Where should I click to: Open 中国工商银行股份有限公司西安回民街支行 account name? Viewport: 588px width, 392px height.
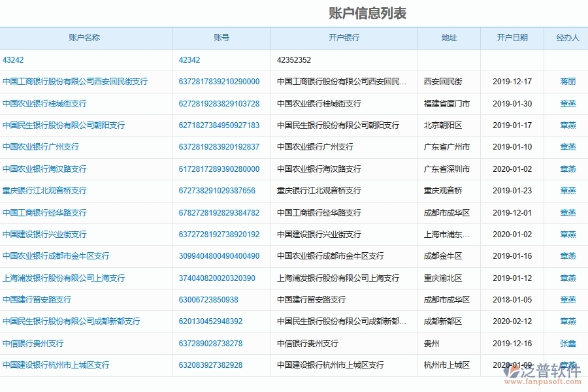pos(74,82)
